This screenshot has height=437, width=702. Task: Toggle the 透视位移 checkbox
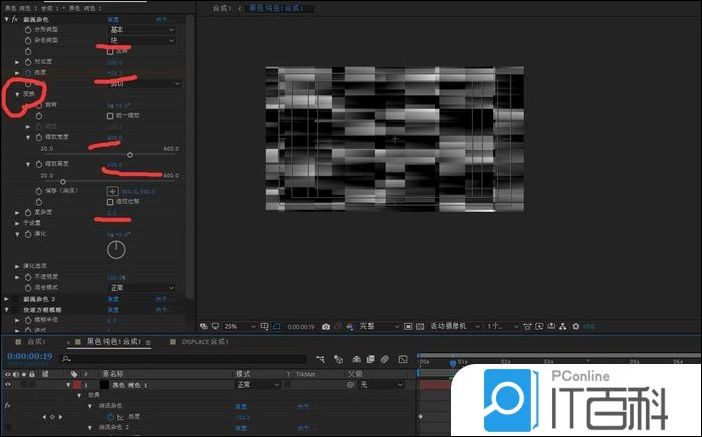(x=111, y=200)
